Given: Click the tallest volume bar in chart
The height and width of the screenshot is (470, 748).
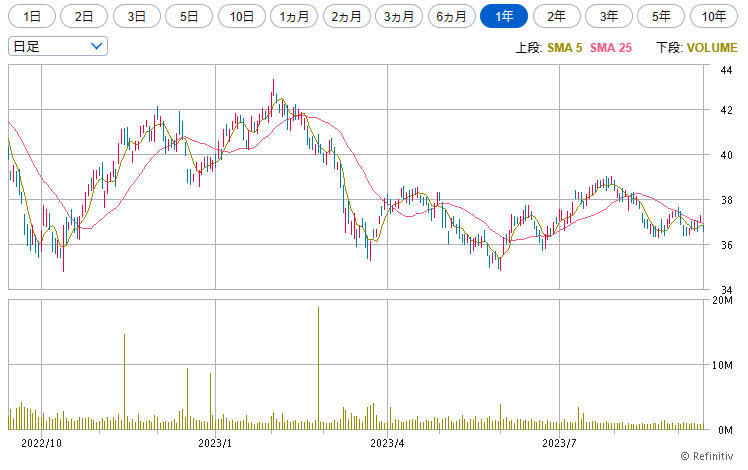Looking at the screenshot, I should 318,368.
